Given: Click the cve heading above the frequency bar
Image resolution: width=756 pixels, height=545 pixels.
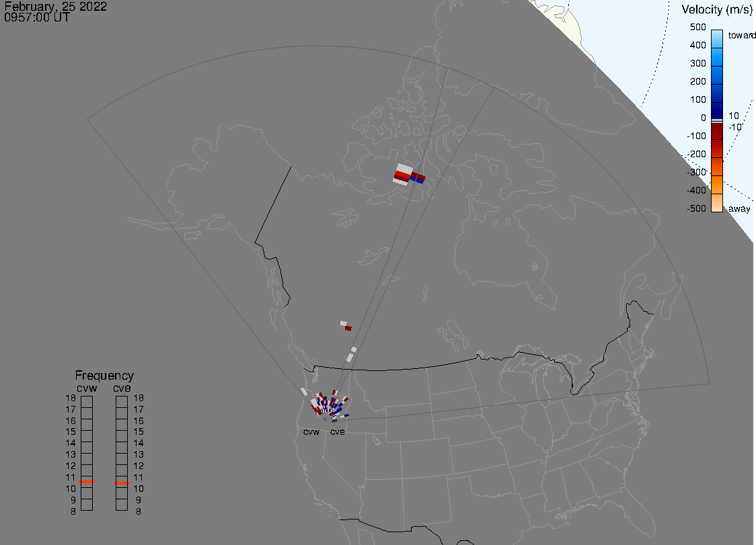Looking at the screenshot, I should (x=122, y=388).
